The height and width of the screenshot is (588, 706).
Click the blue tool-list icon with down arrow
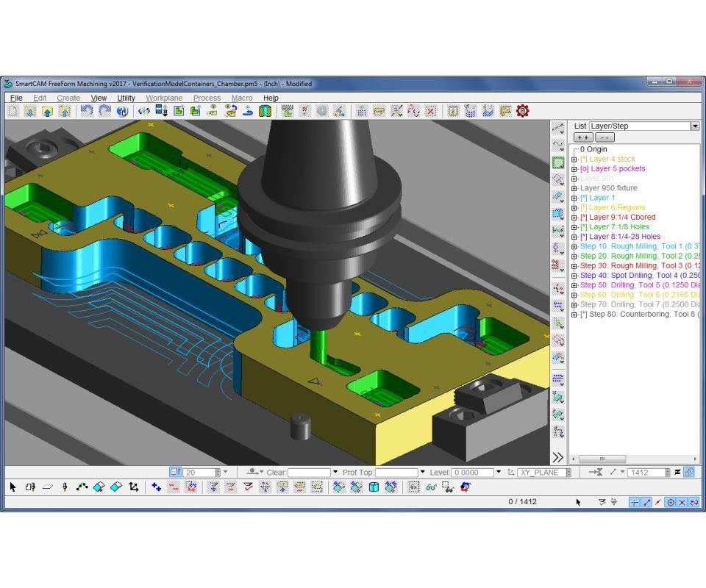click(x=161, y=111)
